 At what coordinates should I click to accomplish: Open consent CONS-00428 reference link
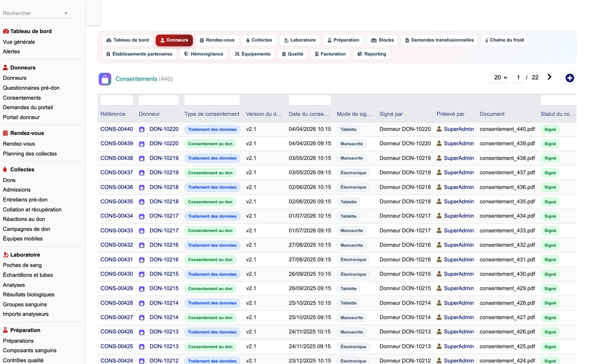tap(117, 303)
